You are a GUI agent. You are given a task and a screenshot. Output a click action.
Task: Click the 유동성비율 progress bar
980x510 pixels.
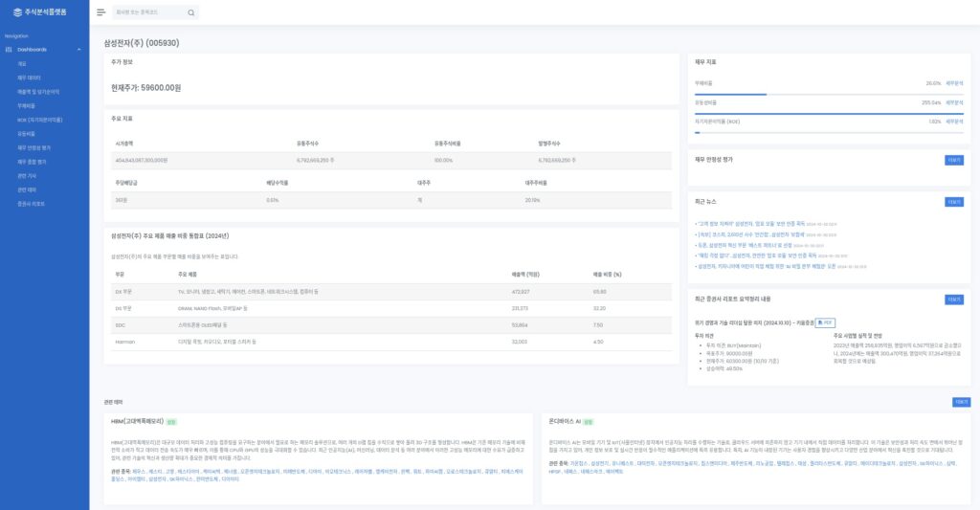point(829,114)
